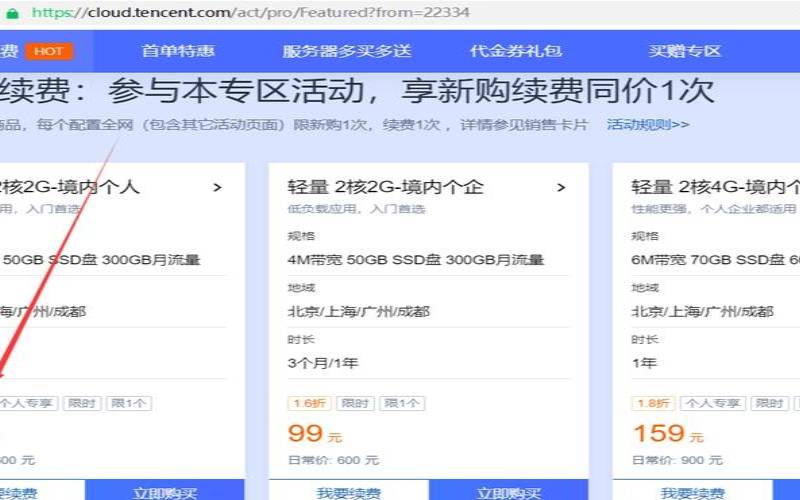This screenshot has height=500, width=800.
Task: Click 我要续费 on the 境内个企 card
Action: coord(349,490)
